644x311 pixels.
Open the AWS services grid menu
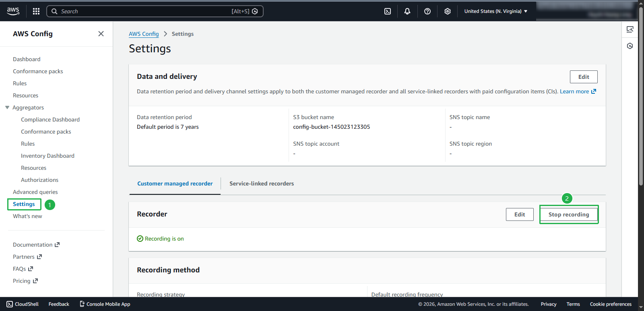36,11
